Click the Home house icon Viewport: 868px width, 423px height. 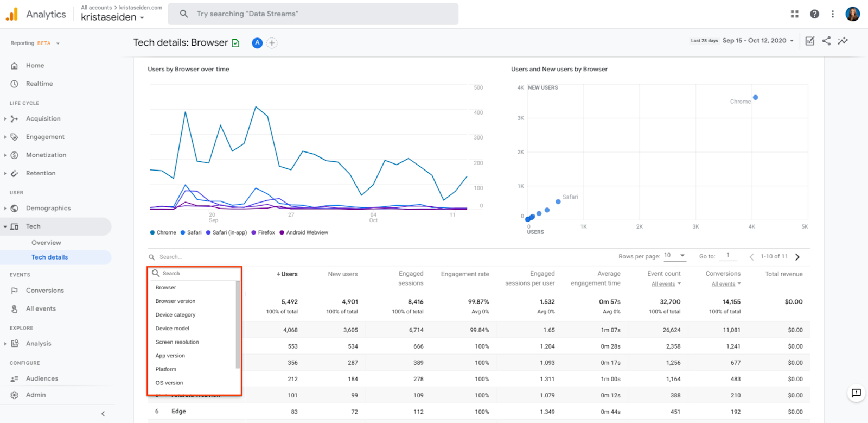pyautogui.click(x=15, y=66)
